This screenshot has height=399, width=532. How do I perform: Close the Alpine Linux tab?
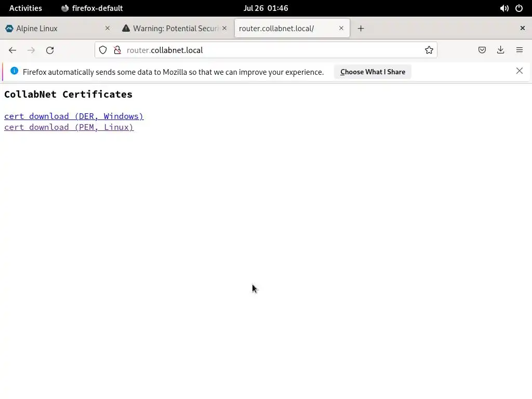108,28
